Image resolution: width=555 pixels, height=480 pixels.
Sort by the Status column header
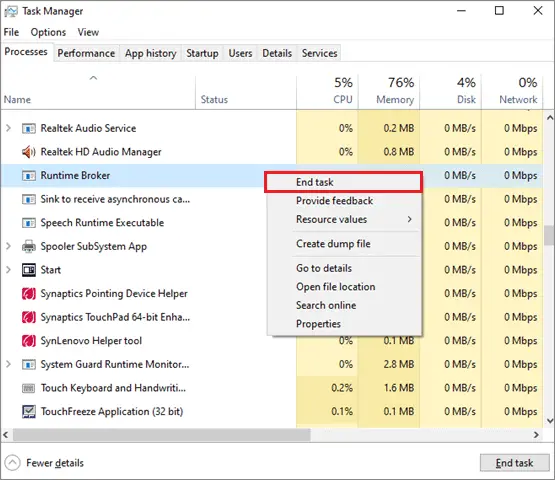point(246,91)
